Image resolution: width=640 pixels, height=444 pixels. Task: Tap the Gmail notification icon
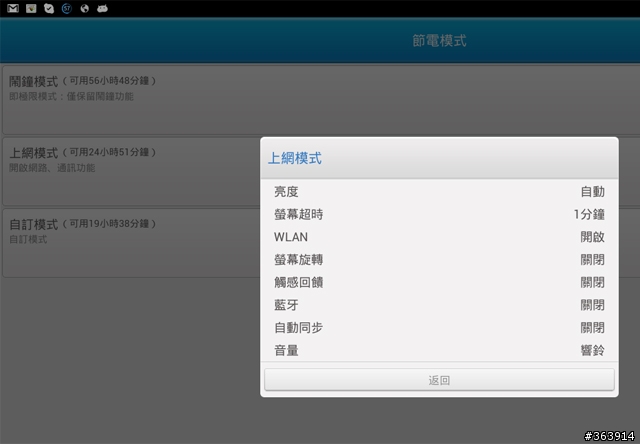point(13,8)
